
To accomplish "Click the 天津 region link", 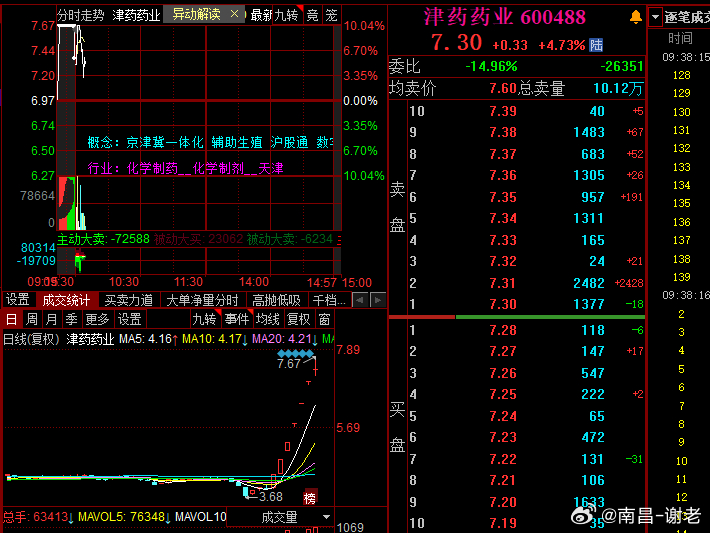I will pos(271,168).
